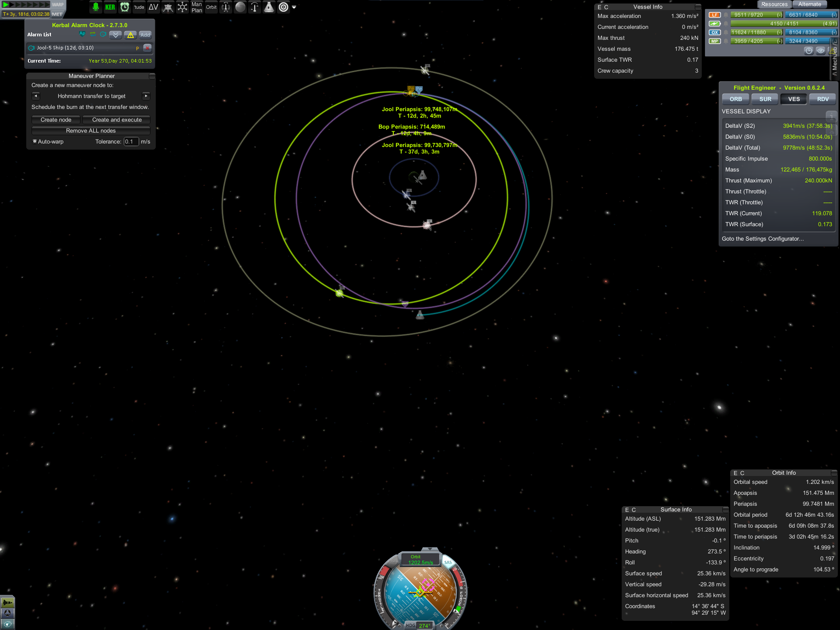Click the star-shaped node toolbar icon

tap(182, 7)
